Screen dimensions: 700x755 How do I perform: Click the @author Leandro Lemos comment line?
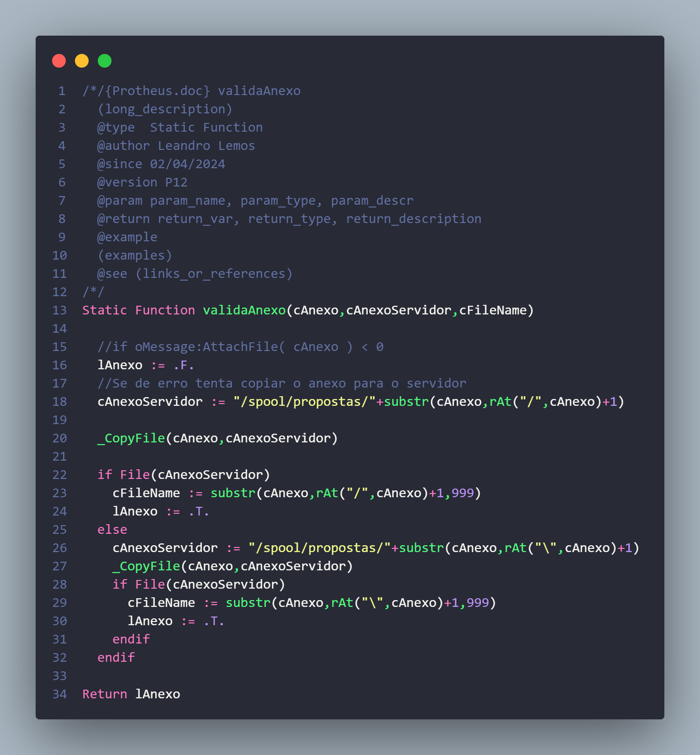tap(176, 146)
